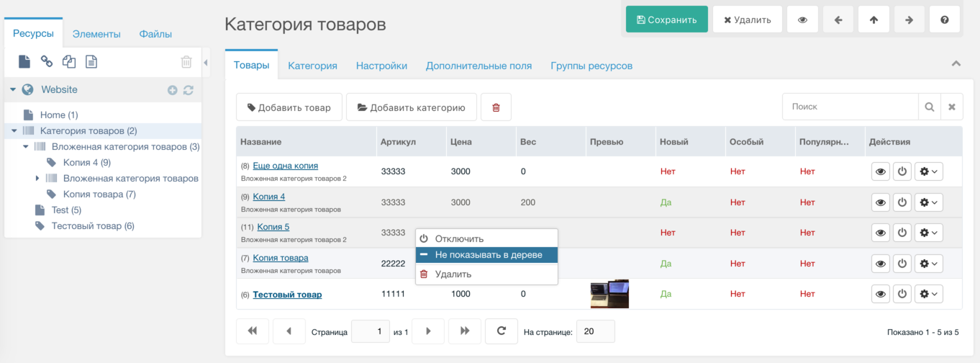Click the green Сохранить button

point(667,20)
